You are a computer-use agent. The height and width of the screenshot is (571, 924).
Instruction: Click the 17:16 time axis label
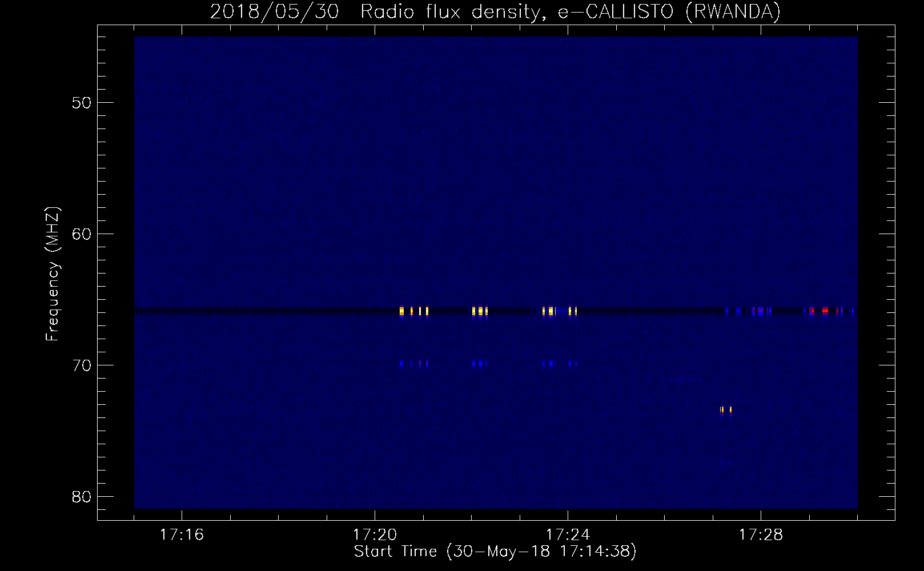coord(182,535)
